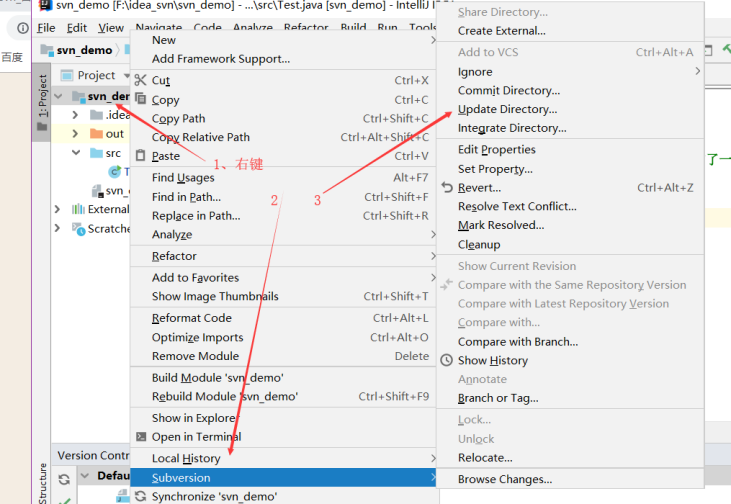Open the Analyze submenu
This screenshot has height=504, width=731.
click(x=283, y=234)
